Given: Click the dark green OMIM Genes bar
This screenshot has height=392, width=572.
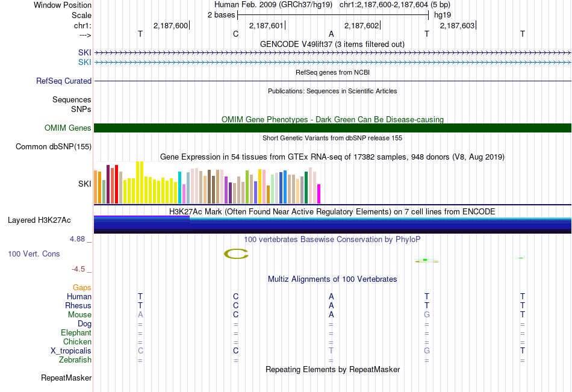Looking at the screenshot, I should pyautogui.click(x=332, y=128).
